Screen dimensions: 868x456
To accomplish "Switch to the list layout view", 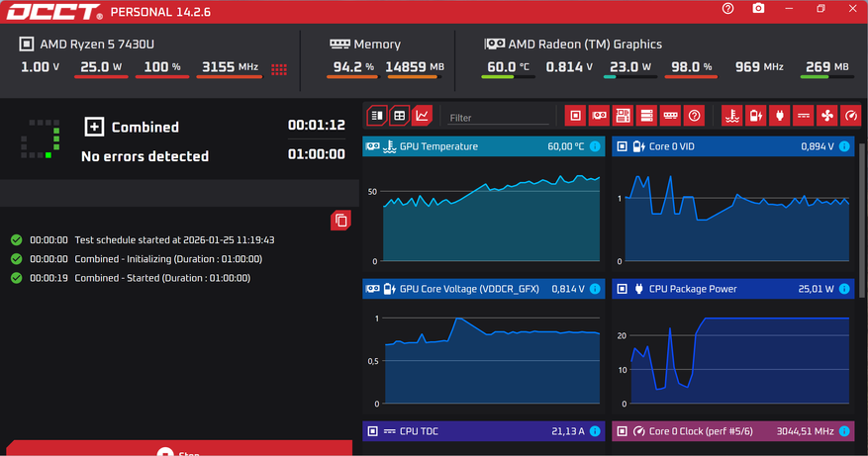I will click(x=376, y=116).
